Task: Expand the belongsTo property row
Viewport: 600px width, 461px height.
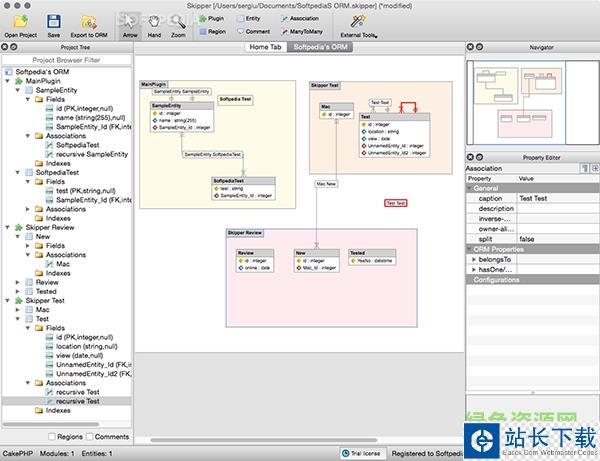Action: pyautogui.click(x=474, y=259)
